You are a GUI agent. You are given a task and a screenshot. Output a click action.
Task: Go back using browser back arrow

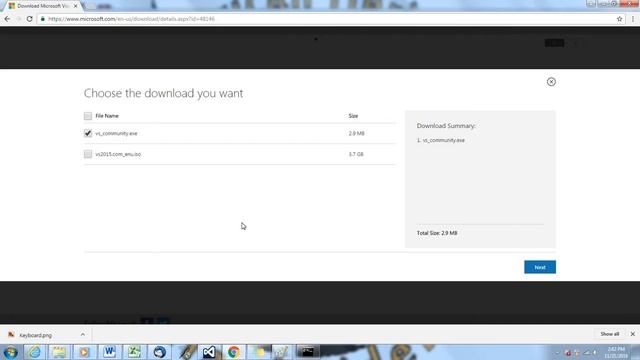(7, 19)
